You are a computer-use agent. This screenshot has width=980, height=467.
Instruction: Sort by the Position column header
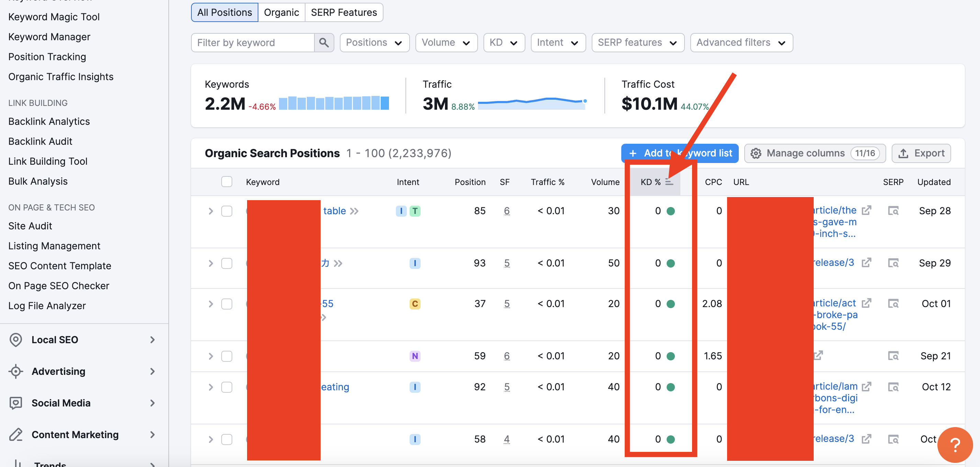point(470,182)
